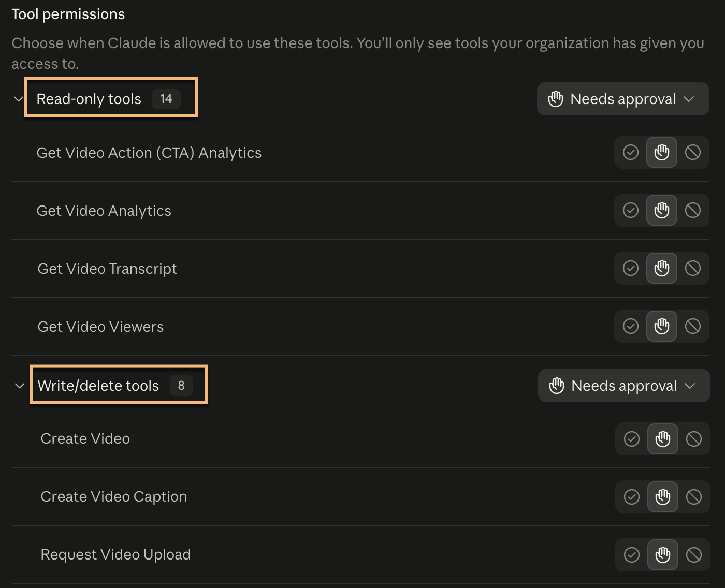Require approval for Get Video Analytics
The width and height of the screenshot is (725, 588).
click(662, 211)
